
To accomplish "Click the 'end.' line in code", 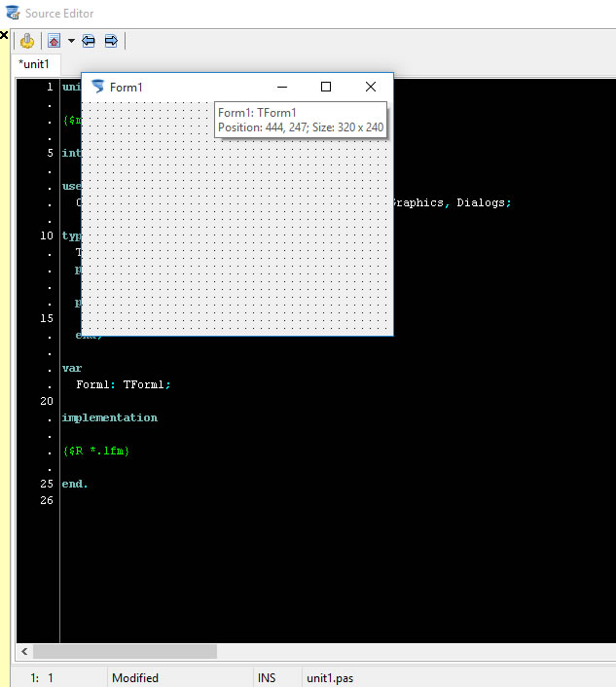I will click(x=75, y=484).
